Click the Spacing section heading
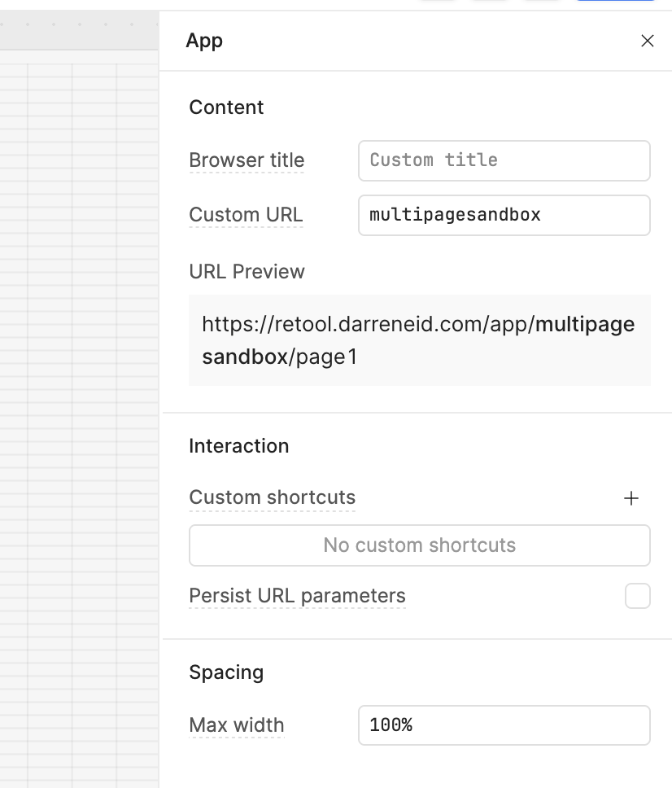 [226, 672]
